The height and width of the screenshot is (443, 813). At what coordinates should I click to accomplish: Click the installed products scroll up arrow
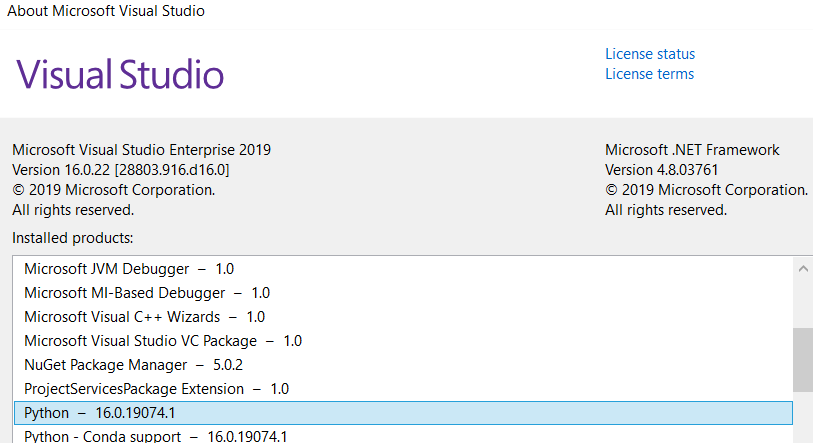(803, 269)
